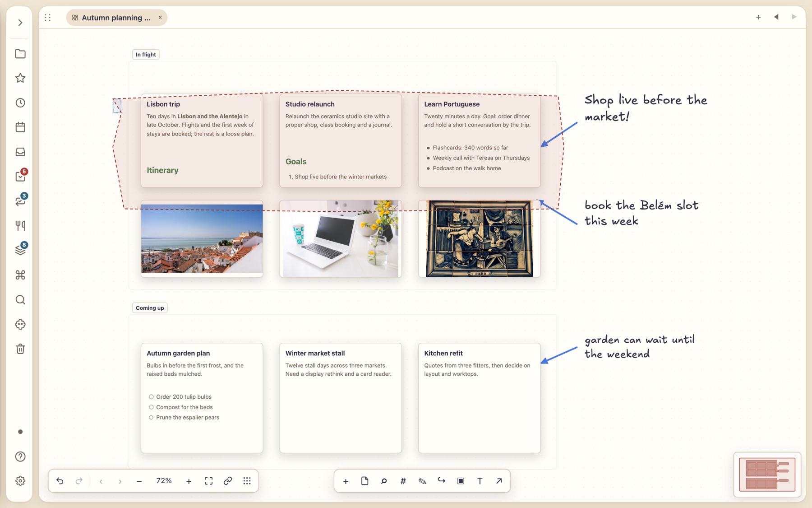
Task: Open the fork and knife icon
Action: [20, 226]
